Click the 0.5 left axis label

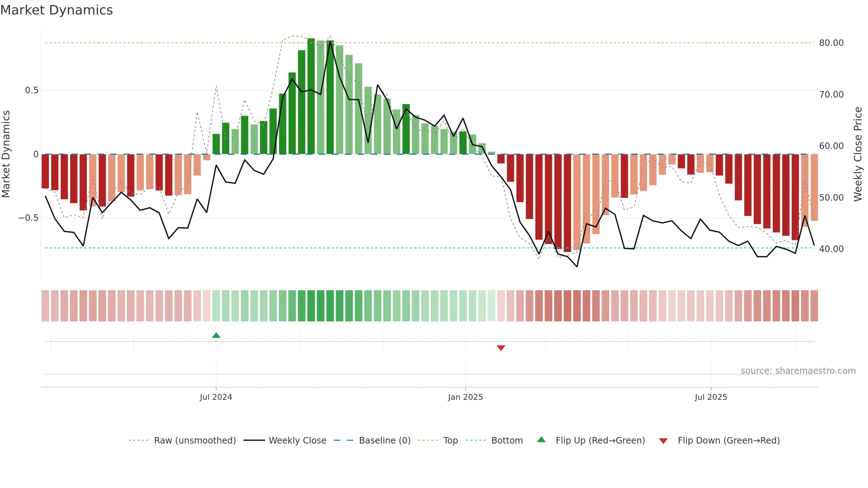(x=32, y=90)
